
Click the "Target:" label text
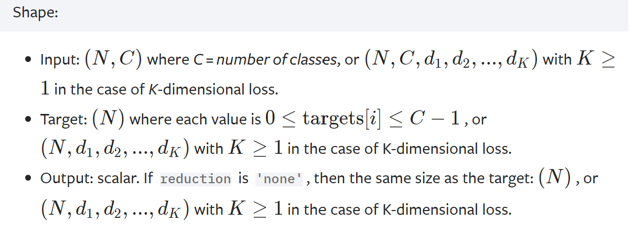63,119
